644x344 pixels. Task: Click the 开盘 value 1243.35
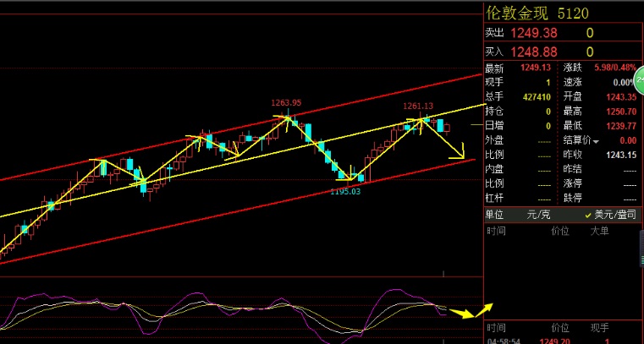click(621, 97)
